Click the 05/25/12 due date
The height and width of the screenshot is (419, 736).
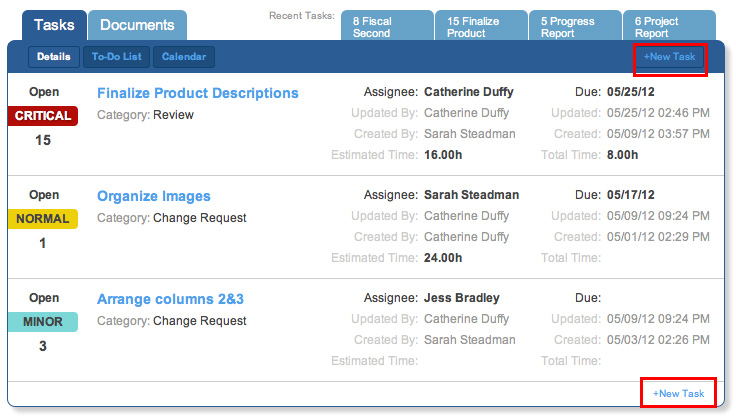[x=630, y=92]
